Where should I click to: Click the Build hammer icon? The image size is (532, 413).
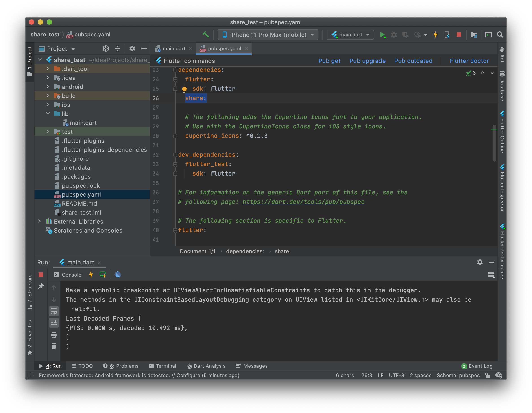coord(205,35)
